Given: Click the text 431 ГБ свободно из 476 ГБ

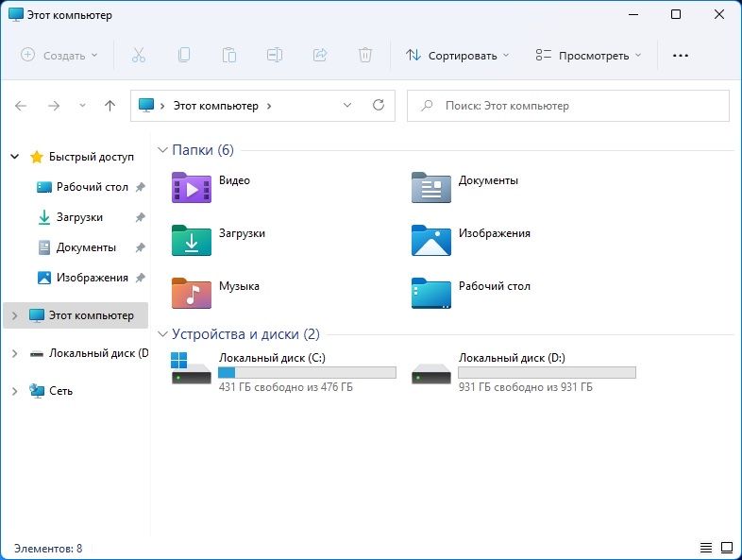Looking at the screenshot, I should 286,387.
